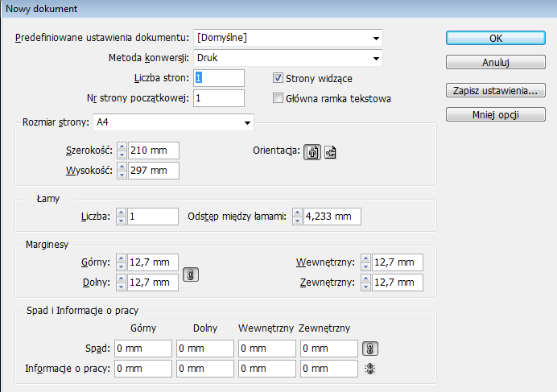Click Mniej opcji button
Viewport: 557px width, 392px height.
pyautogui.click(x=496, y=114)
